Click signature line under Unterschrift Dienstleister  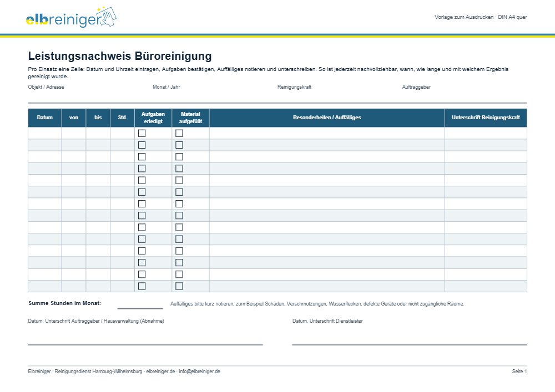410,344
